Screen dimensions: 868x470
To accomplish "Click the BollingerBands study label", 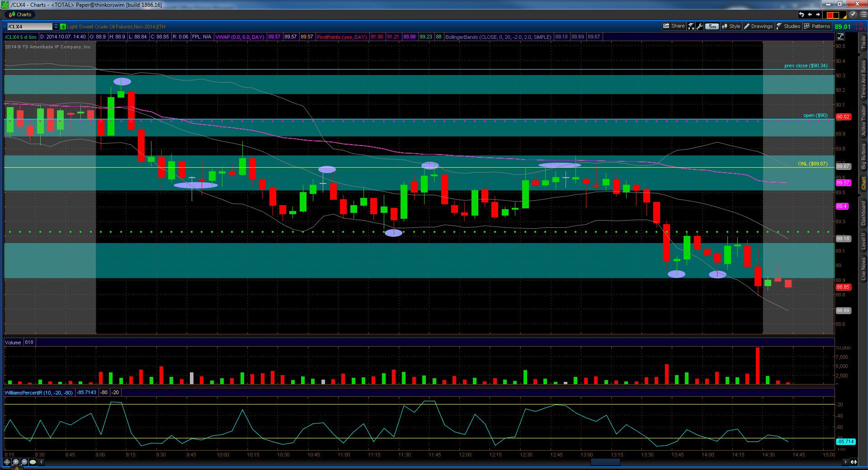I will tap(498, 37).
